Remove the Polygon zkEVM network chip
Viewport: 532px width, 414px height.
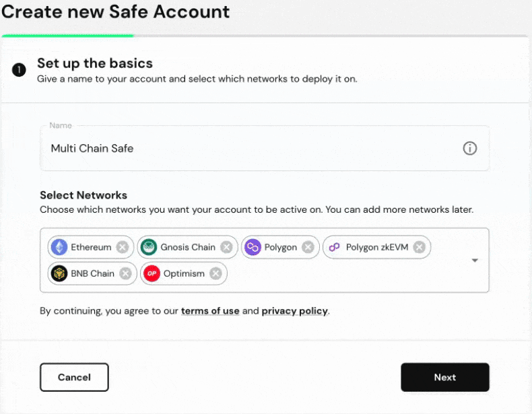pos(420,247)
